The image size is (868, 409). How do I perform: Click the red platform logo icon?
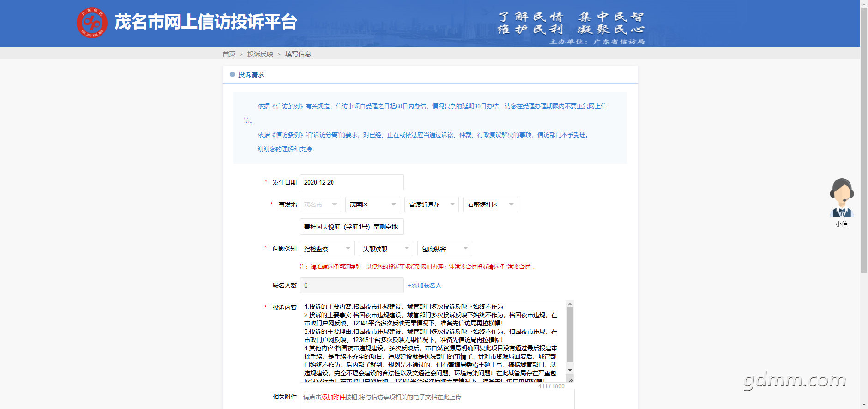pyautogui.click(x=92, y=23)
